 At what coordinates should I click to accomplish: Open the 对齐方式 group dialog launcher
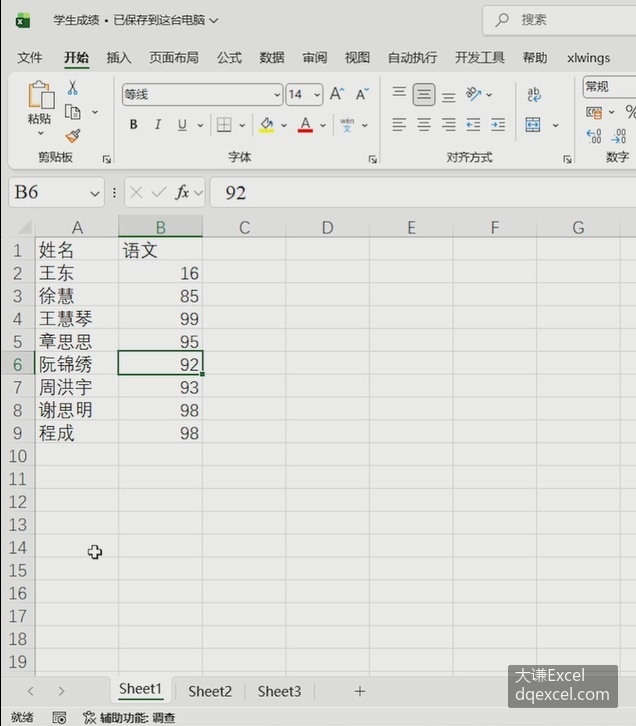[567, 159]
